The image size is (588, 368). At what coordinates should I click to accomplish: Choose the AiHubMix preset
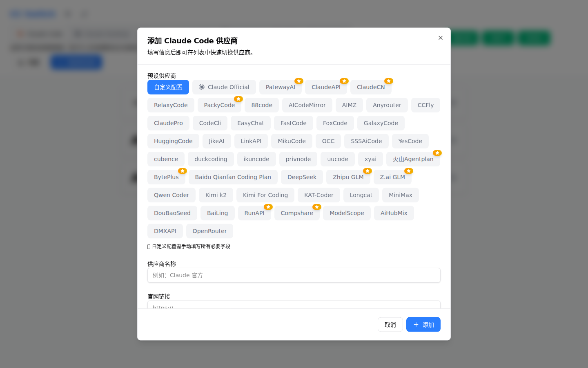click(394, 213)
